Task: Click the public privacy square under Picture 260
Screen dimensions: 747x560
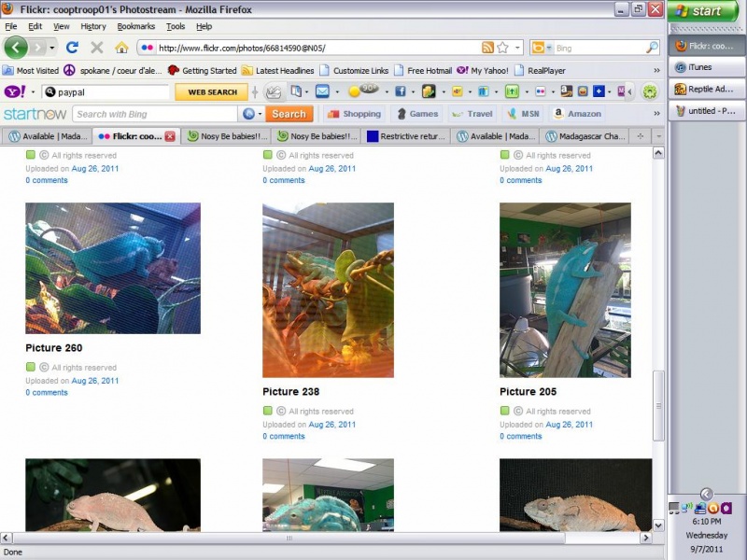Action: [x=31, y=367]
